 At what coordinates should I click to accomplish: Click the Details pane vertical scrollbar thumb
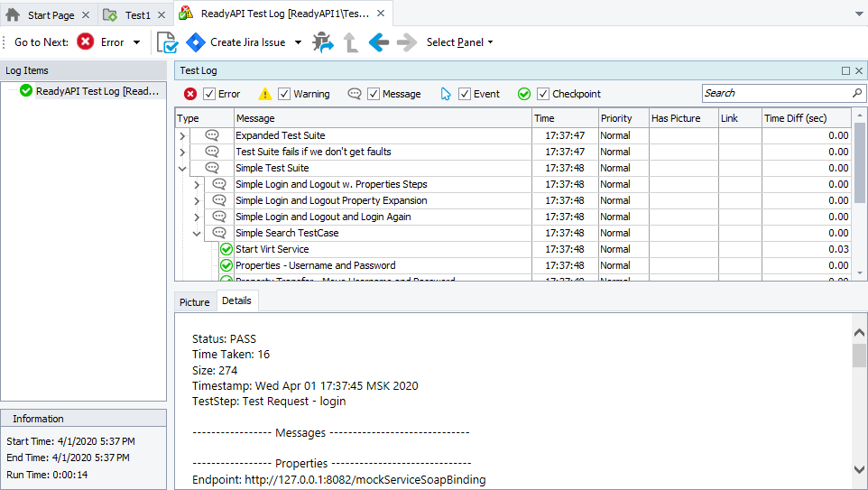[x=859, y=356]
